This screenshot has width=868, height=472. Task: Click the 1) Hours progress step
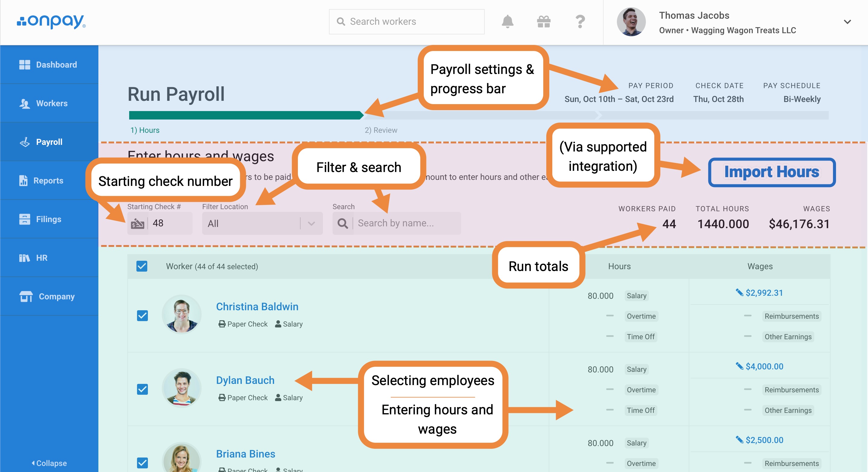[145, 130]
